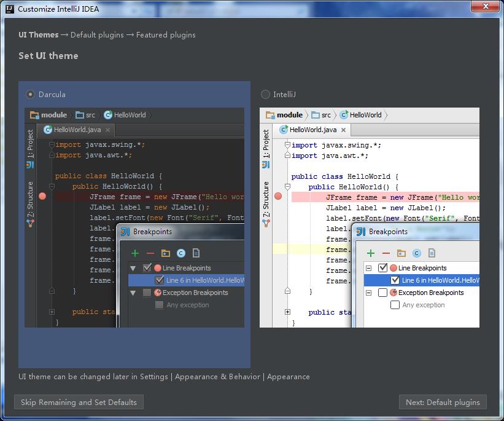
Task: Collapse Exception Breakpoints node in Darcula preview
Action: click(133, 293)
